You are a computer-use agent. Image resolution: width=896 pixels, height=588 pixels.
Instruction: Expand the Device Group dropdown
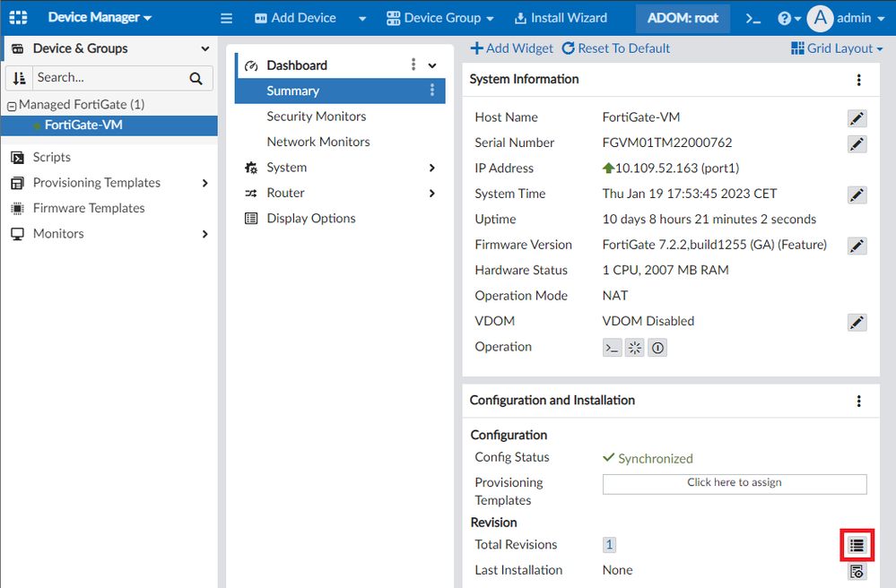point(440,18)
